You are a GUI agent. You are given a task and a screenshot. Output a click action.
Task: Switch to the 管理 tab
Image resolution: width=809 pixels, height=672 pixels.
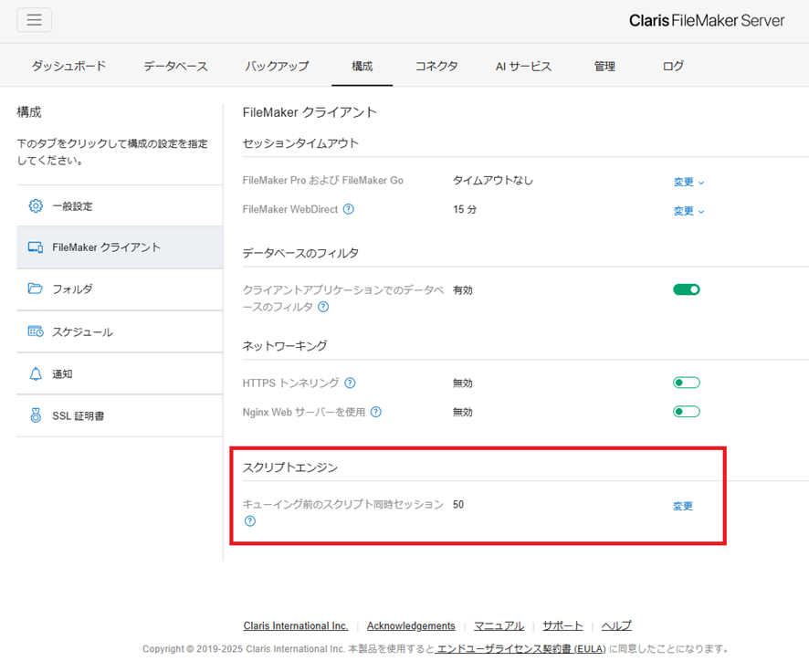pyautogui.click(x=604, y=66)
